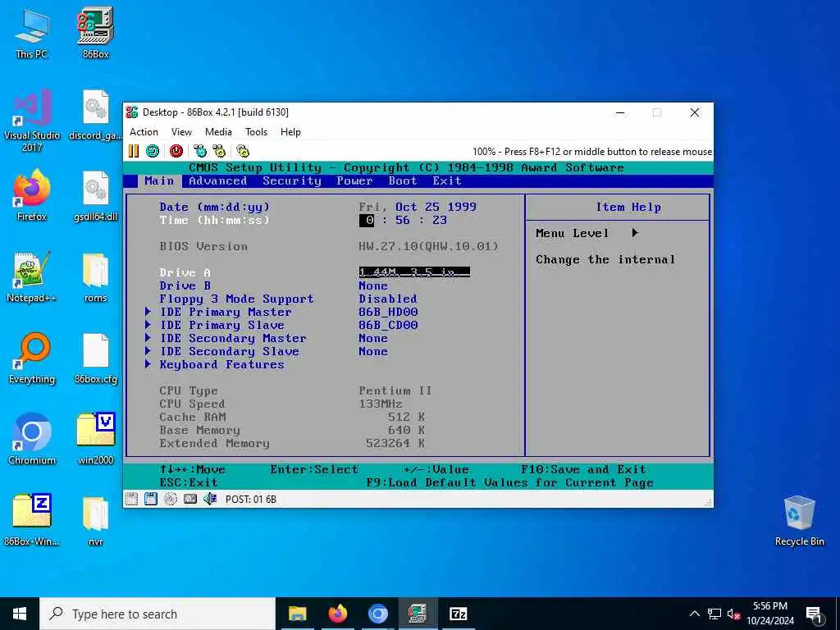This screenshot has height=630, width=840.
Task: Open the Tools menu in 86Box
Action: 256,132
